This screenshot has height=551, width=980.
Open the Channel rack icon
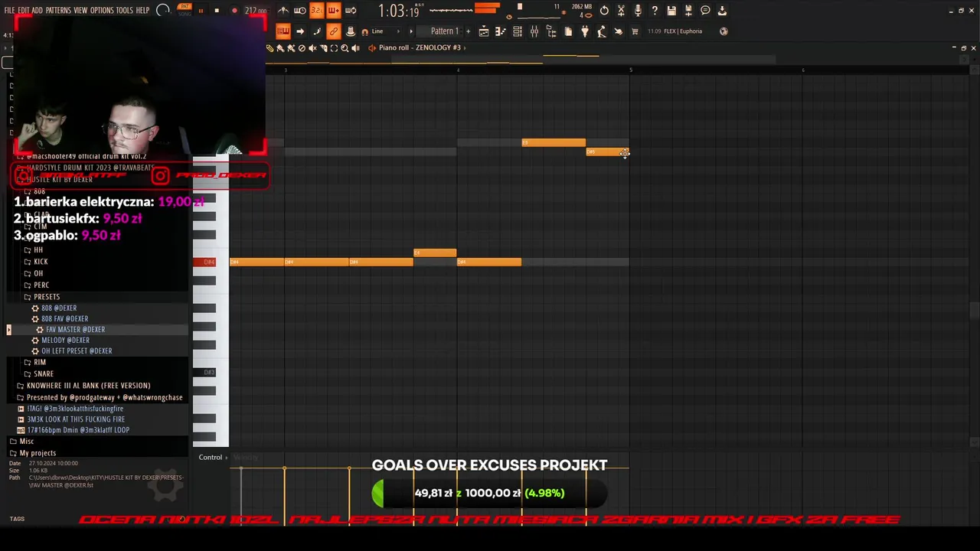click(518, 31)
